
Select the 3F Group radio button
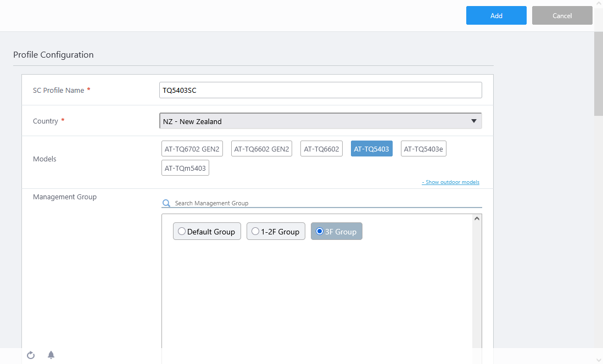[320, 232]
